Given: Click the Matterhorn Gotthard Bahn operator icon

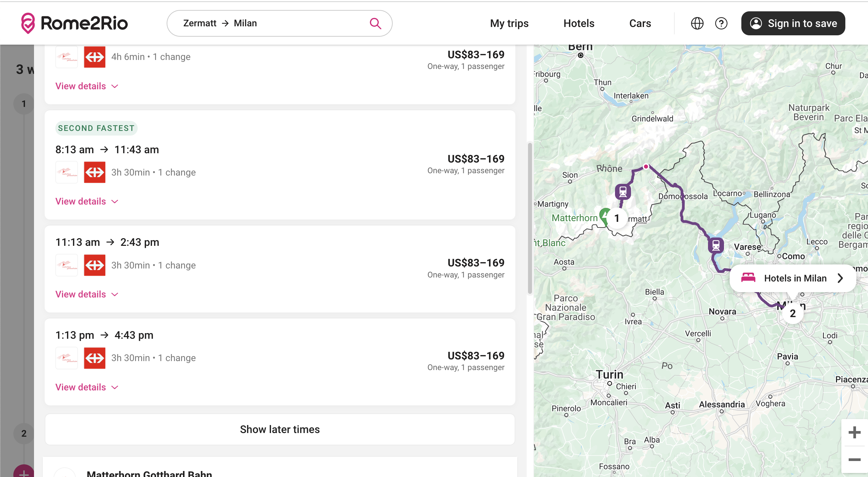Looking at the screenshot, I should [x=66, y=172].
